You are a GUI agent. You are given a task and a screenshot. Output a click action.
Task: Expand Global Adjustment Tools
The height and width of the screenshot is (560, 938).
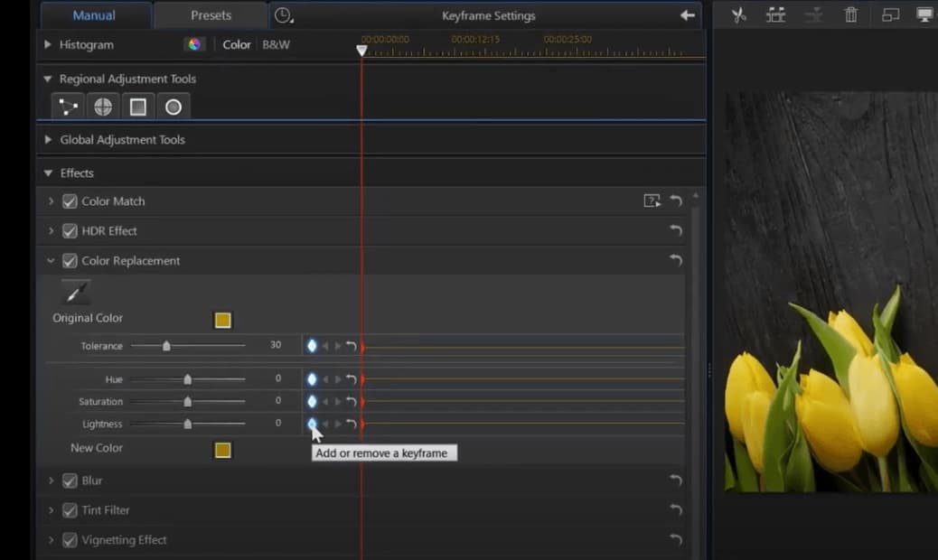(x=48, y=140)
